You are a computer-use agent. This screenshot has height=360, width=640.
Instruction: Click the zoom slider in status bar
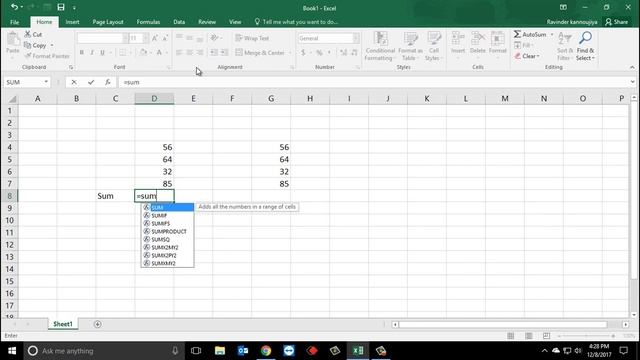[x=586, y=336]
